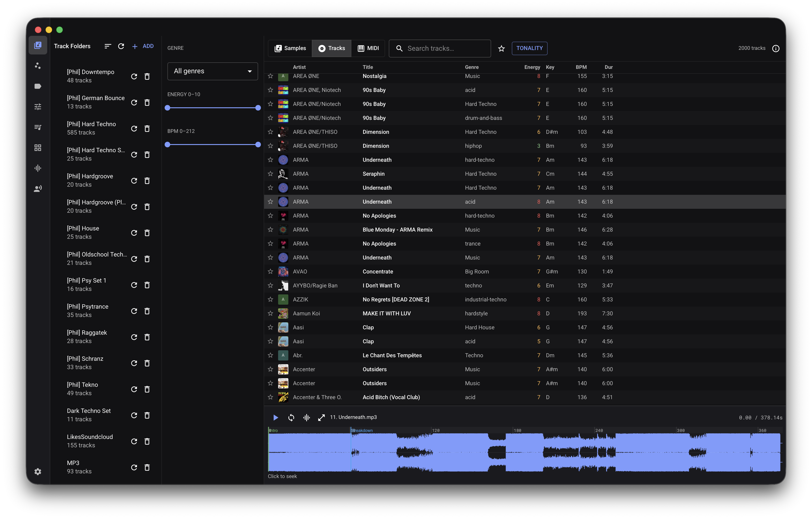
Task: Add a new track folder
Action: click(x=143, y=46)
